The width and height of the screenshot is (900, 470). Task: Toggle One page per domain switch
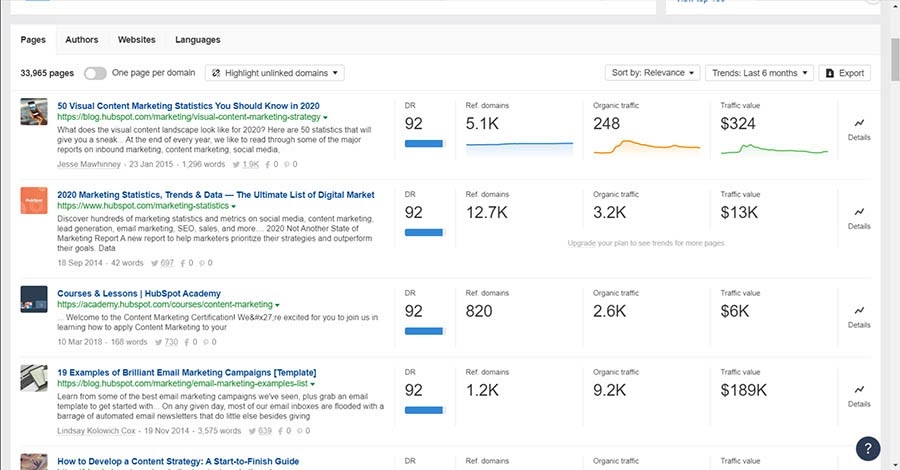pyautogui.click(x=95, y=73)
